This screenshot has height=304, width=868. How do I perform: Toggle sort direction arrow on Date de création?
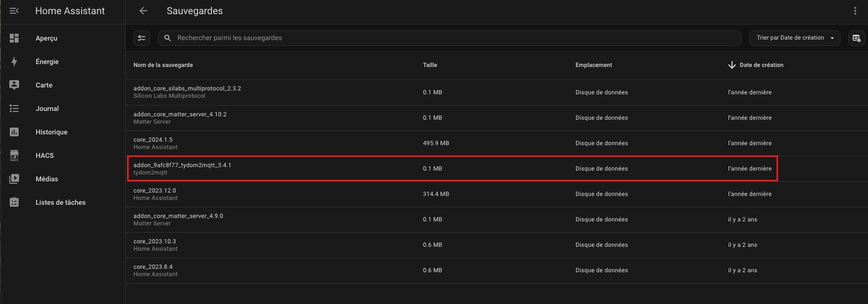[x=732, y=65]
